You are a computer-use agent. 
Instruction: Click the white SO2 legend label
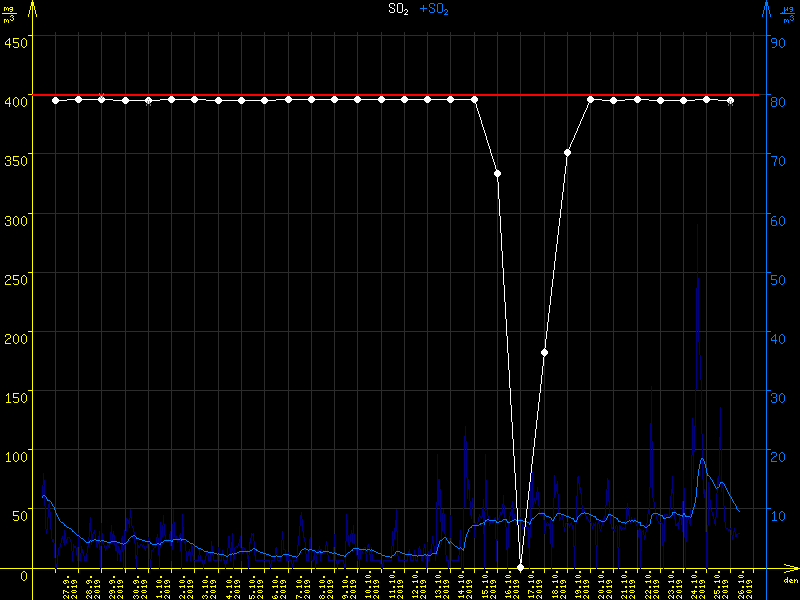pyautogui.click(x=398, y=9)
